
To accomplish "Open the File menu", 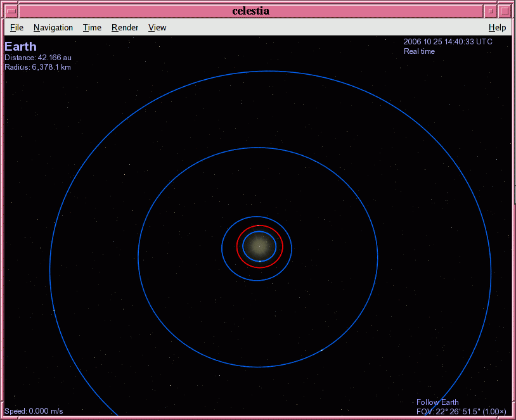I will pyautogui.click(x=16, y=27).
